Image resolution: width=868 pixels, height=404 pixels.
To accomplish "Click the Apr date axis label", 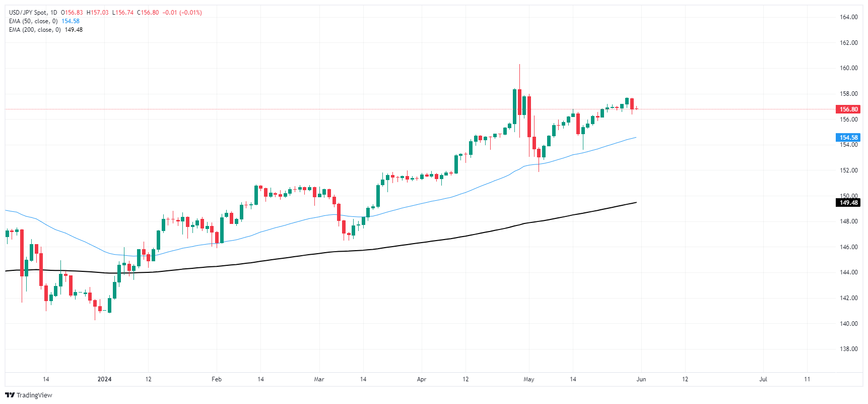I will [422, 379].
